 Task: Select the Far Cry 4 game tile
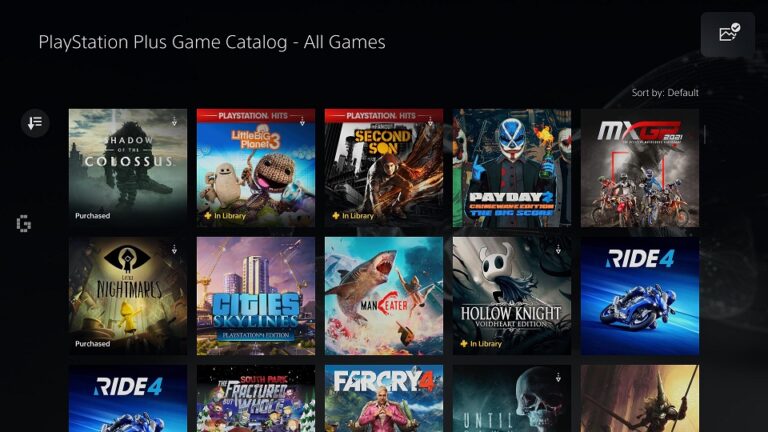coord(384,398)
